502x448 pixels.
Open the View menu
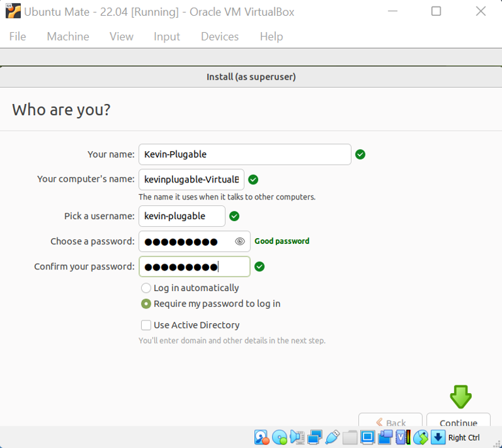coord(122,37)
